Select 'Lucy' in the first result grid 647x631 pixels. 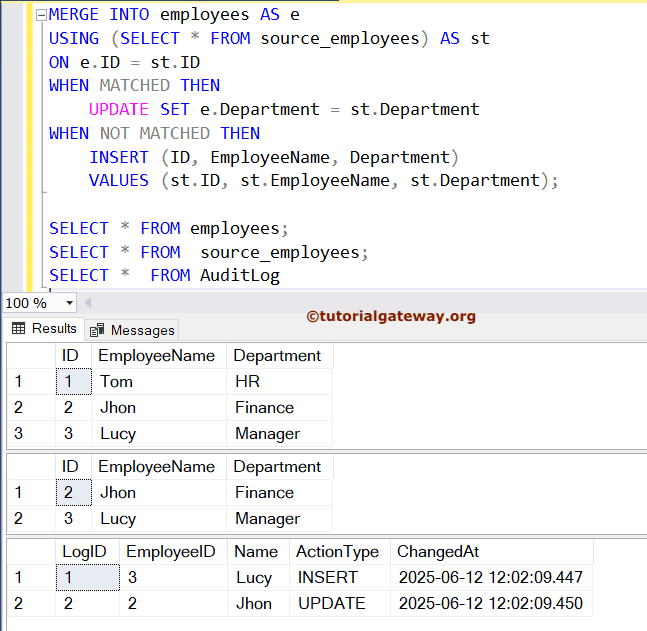click(159, 434)
